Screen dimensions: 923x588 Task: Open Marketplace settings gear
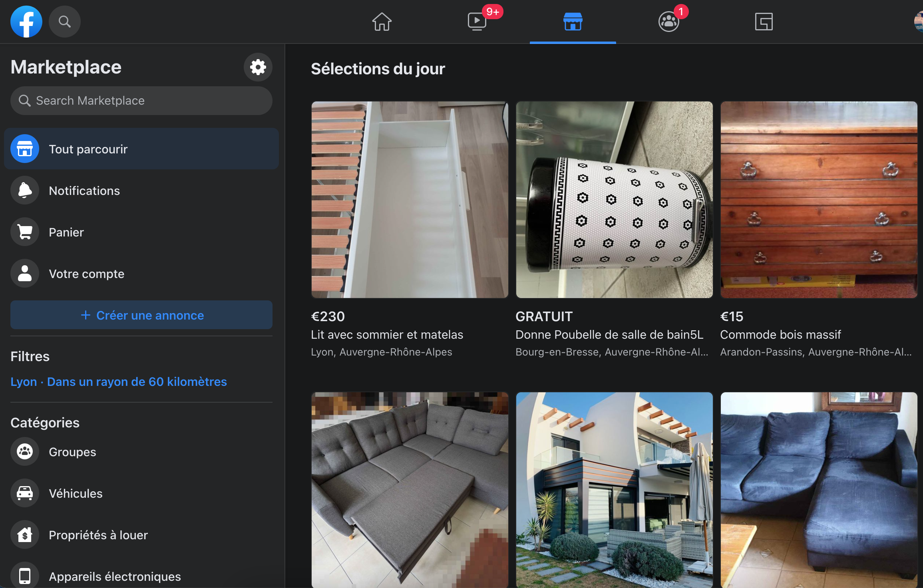click(258, 67)
